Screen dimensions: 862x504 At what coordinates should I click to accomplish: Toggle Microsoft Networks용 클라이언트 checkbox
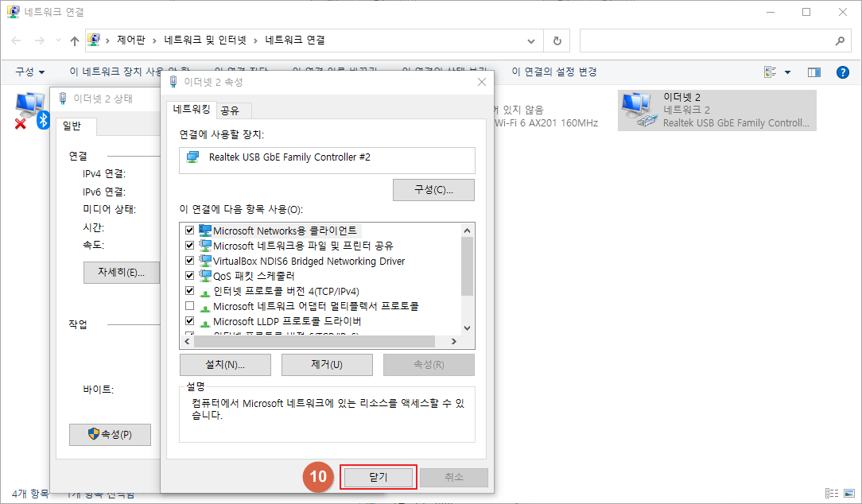click(190, 231)
